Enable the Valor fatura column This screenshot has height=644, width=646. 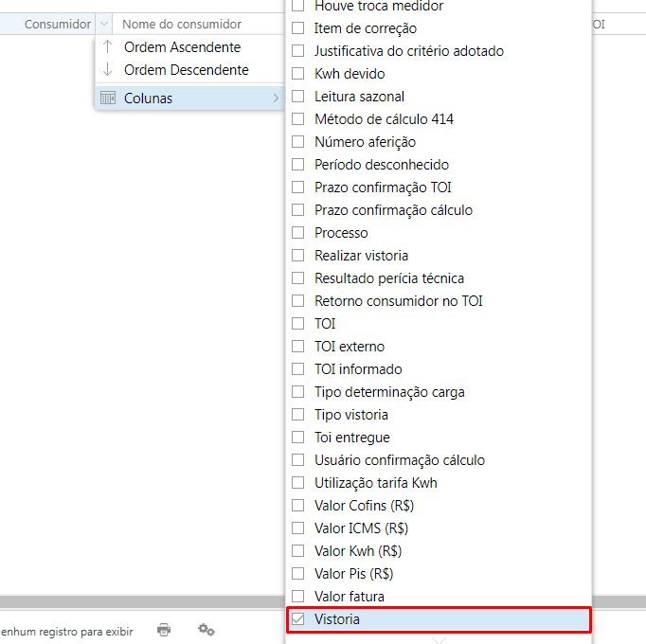[297, 596]
